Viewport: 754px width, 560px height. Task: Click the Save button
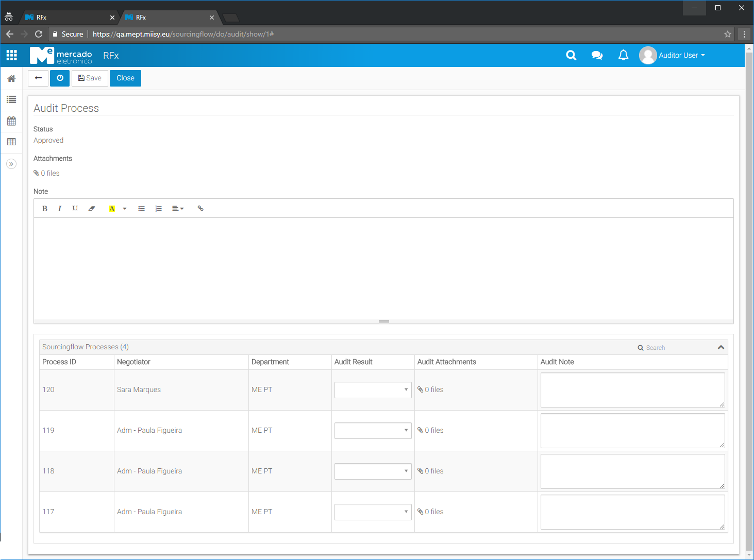[90, 78]
